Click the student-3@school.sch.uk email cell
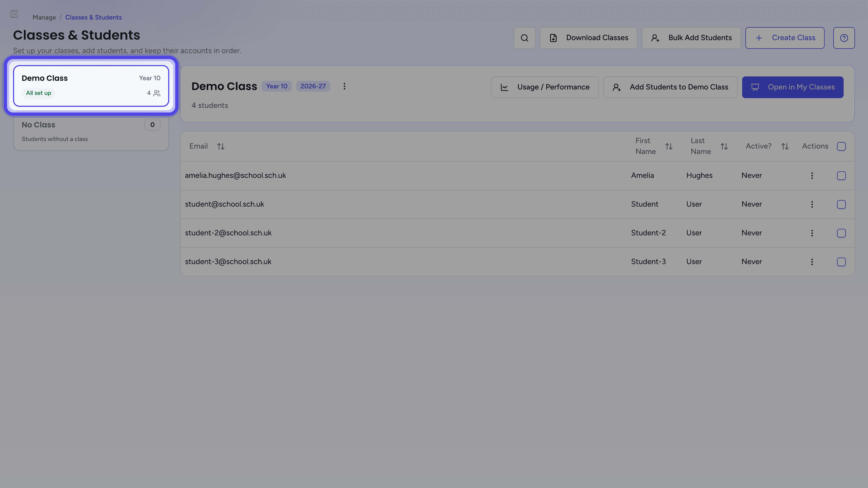Screen dimensions: 868x488 coord(228,262)
